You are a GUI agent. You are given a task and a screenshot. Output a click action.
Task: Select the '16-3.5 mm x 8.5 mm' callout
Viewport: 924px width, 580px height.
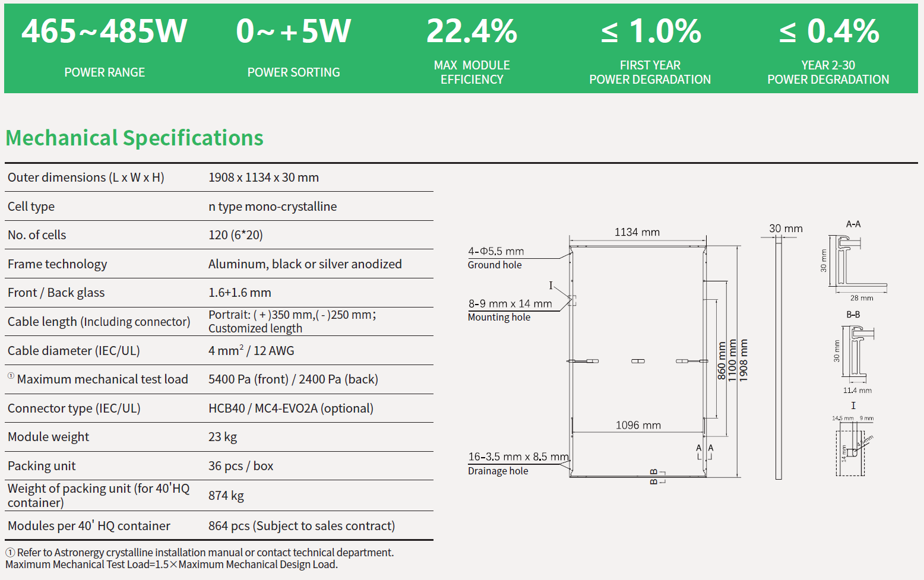pos(518,457)
